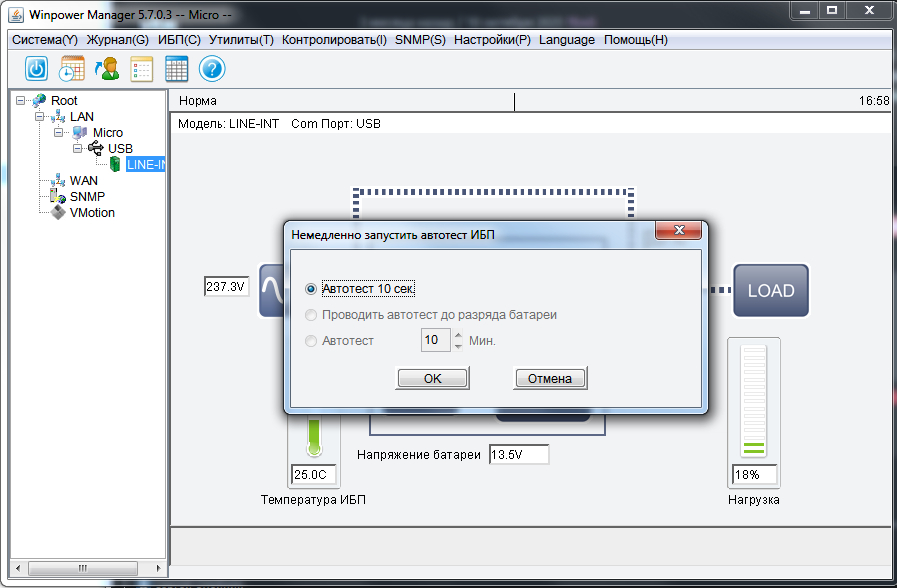Click the Com Порт: USB label
This screenshot has width=897, height=588.
coord(336,124)
